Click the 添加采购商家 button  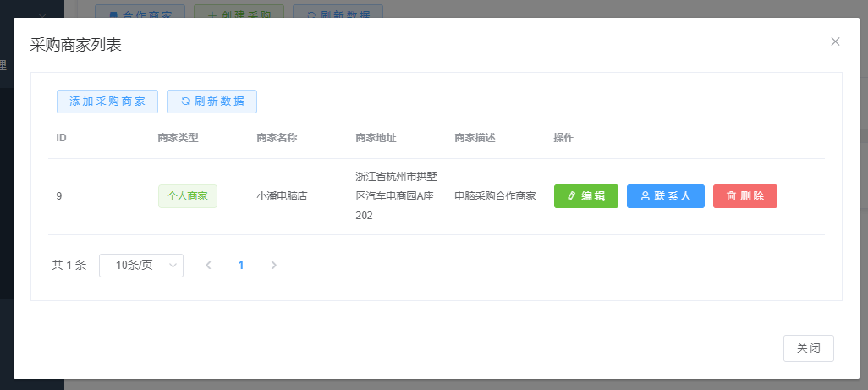click(x=107, y=102)
